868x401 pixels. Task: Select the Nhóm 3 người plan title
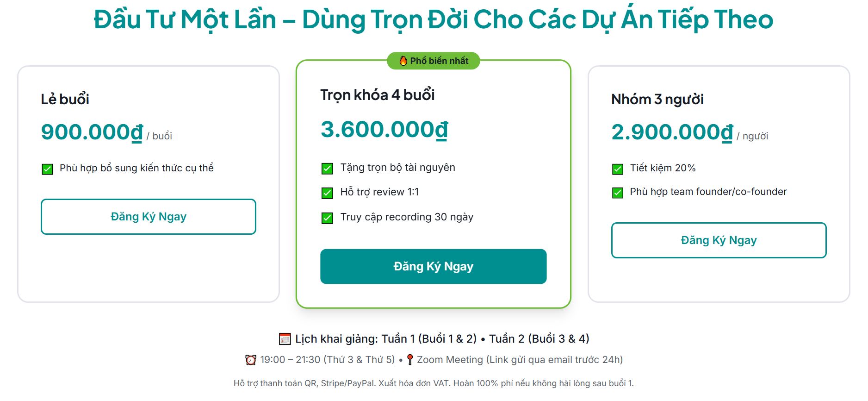pyautogui.click(x=657, y=99)
